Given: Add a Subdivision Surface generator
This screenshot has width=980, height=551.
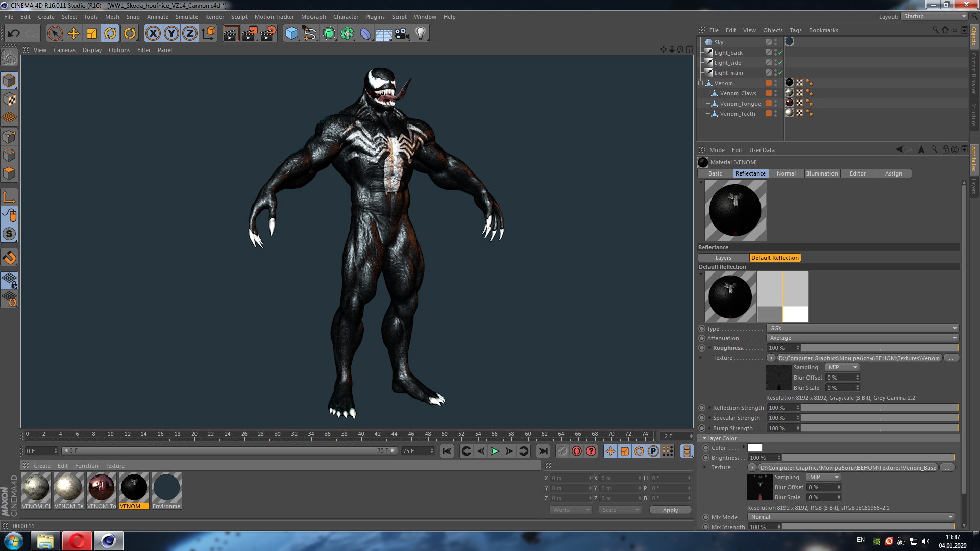Looking at the screenshot, I should point(329,34).
